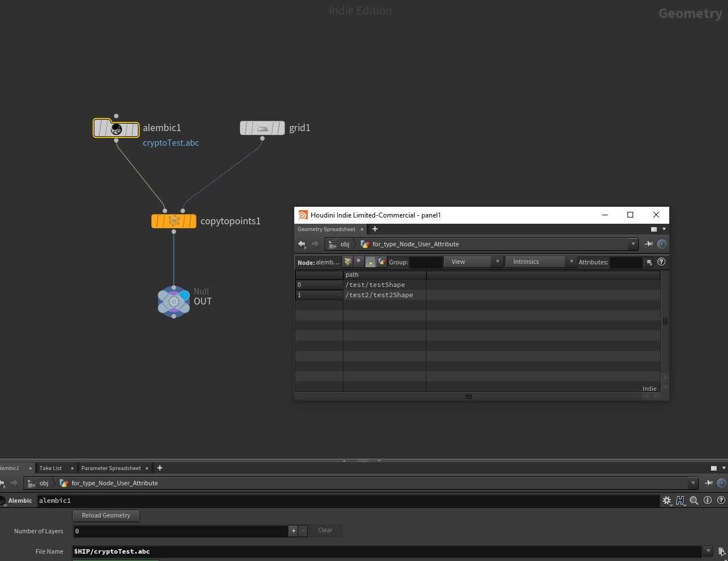Click the Clear layers button

(x=325, y=530)
